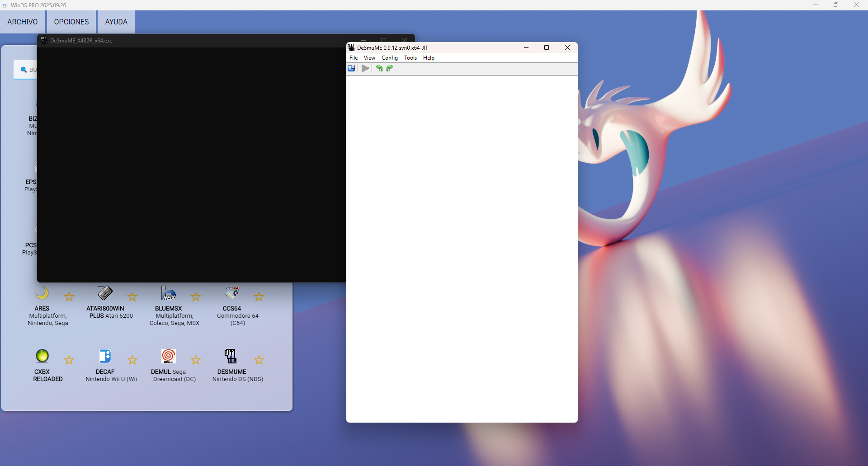Open the Config menu in DeSmuME
Viewport: 868px width, 466px height.
pos(390,58)
